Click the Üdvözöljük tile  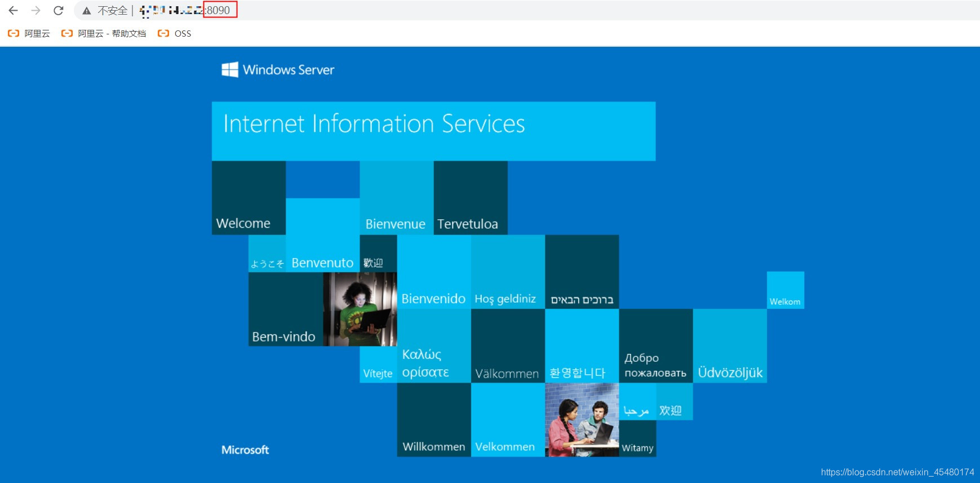pos(730,346)
